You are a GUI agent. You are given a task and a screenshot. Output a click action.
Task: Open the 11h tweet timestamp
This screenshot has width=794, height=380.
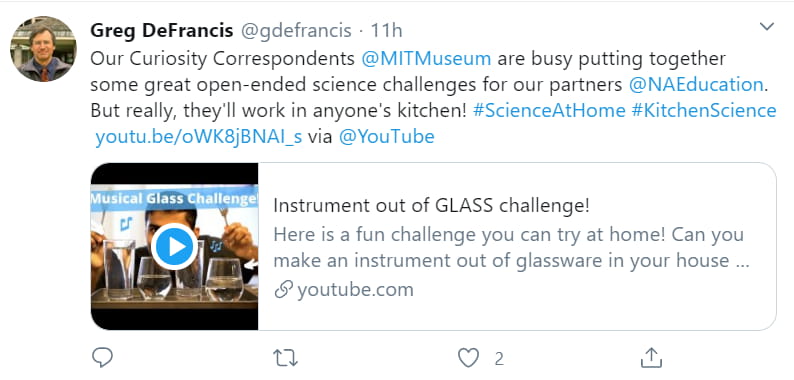[x=386, y=31]
